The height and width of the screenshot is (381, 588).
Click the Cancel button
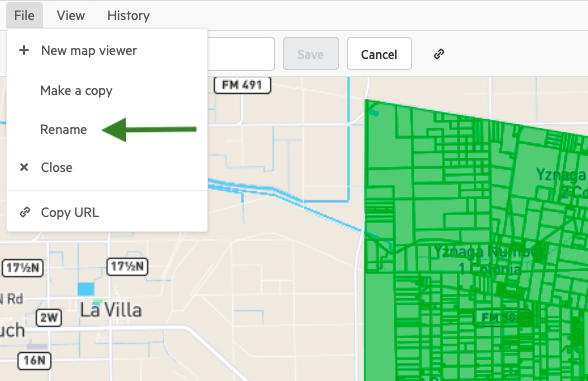379,54
